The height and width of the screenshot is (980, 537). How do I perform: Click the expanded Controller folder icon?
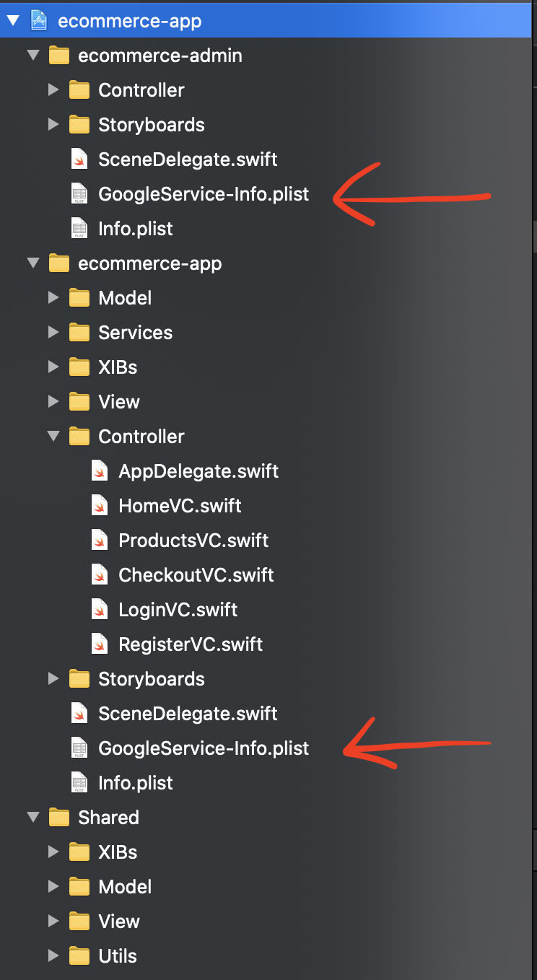point(79,436)
